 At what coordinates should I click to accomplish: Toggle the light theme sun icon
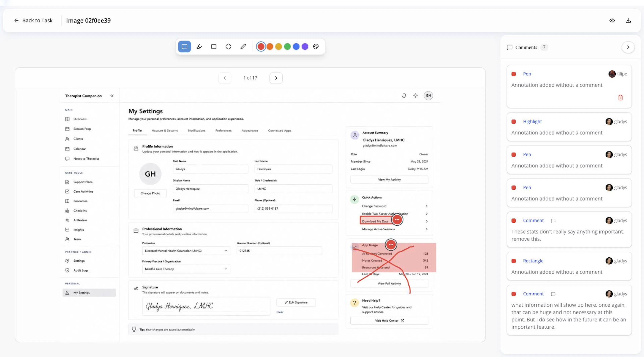click(415, 96)
